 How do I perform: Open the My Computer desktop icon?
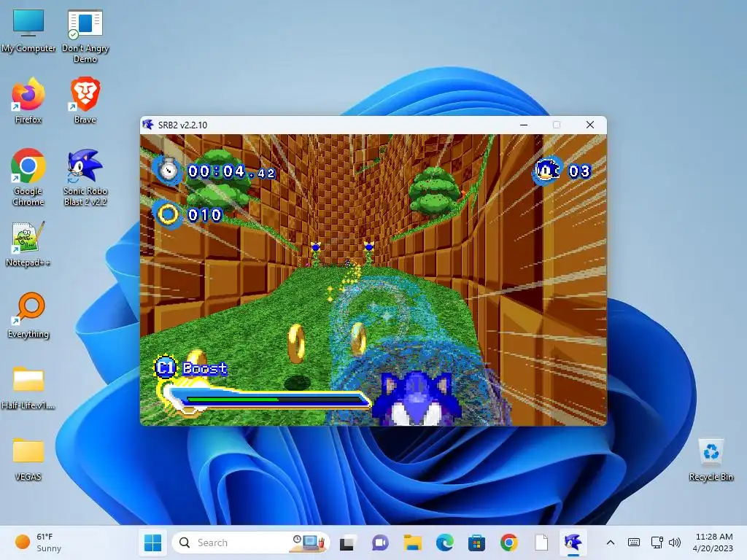click(28, 31)
